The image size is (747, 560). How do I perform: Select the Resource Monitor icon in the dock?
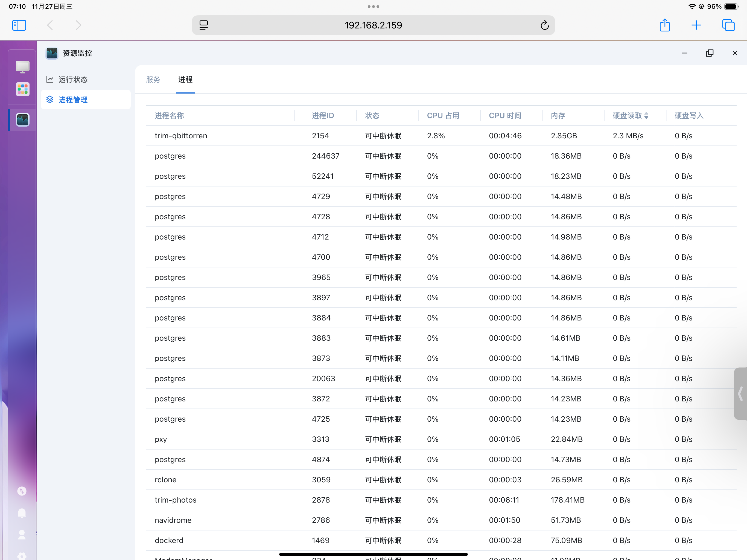[x=23, y=119]
